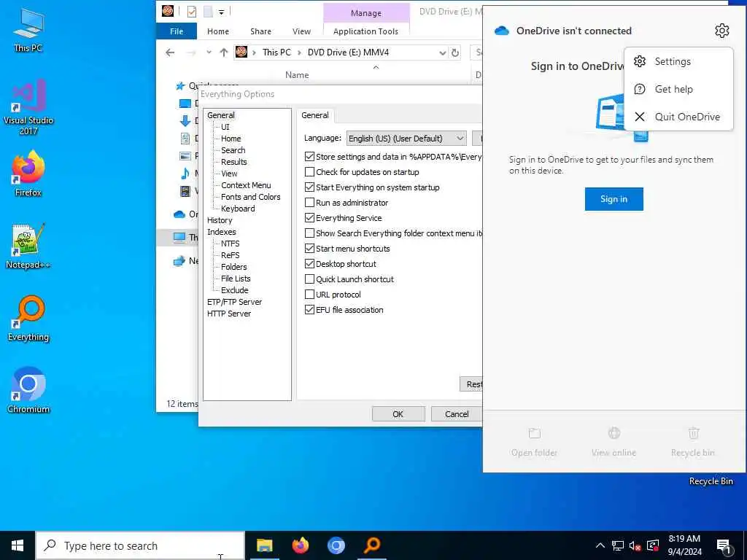This screenshot has height=560, width=747.
Task: Click Restore Defaults button
Action: [x=472, y=384]
